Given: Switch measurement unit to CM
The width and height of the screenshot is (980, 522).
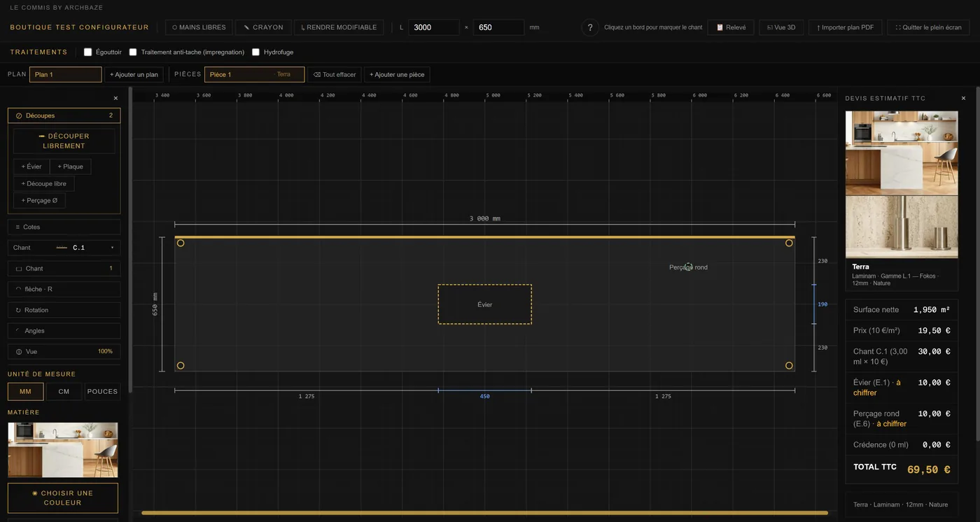Looking at the screenshot, I should pos(64,391).
